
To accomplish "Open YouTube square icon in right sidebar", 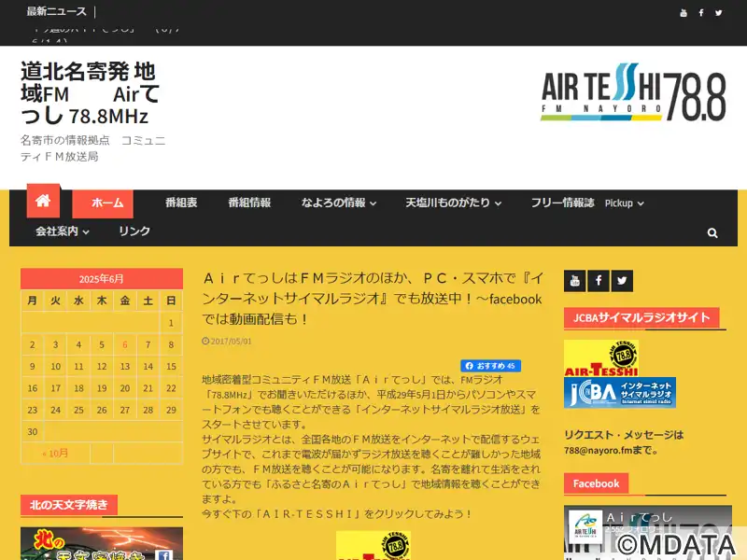I will [574, 281].
